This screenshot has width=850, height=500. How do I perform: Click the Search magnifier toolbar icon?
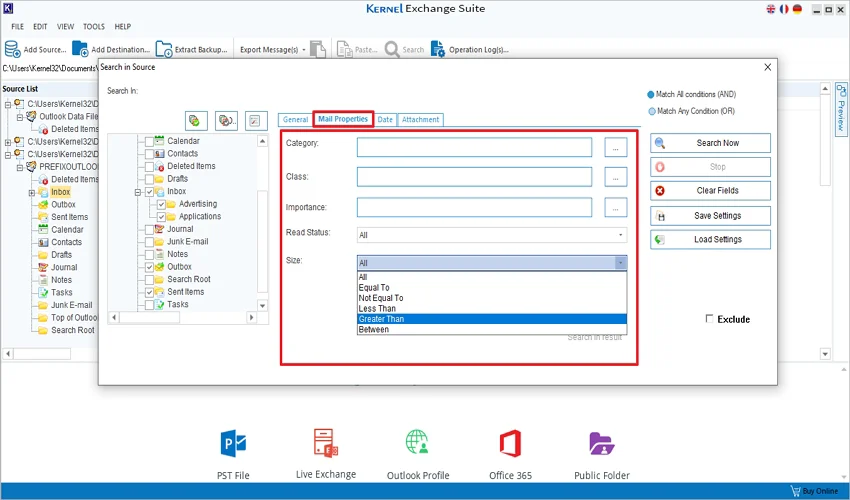pyautogui.click(x=392, y=49)
